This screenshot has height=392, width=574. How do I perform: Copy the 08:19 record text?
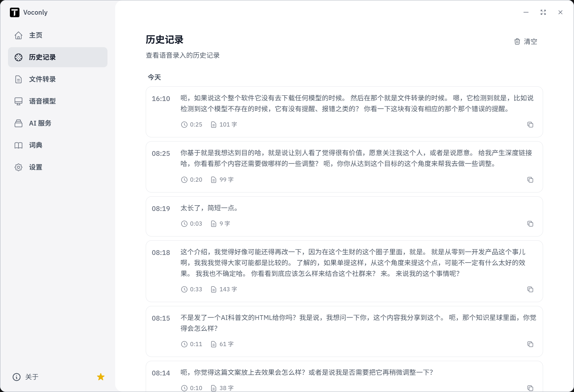530,224
